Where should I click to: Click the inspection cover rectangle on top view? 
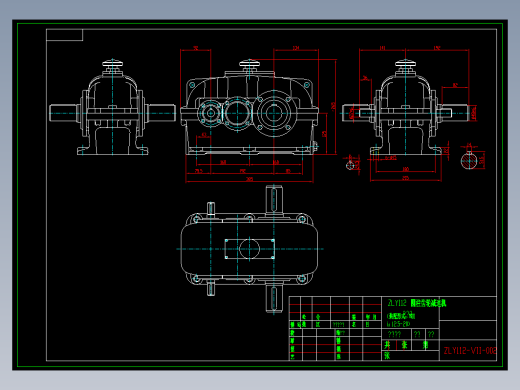(249, 249)
